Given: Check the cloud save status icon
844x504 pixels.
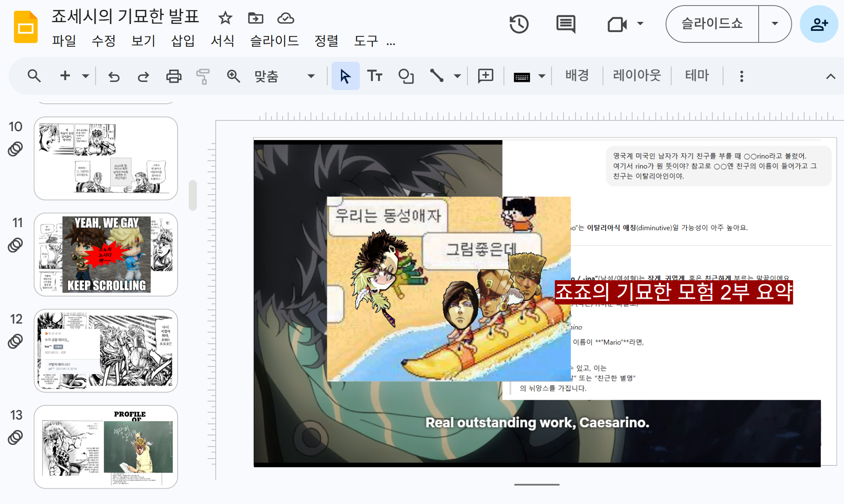Looking at the screenshot, I should point(286,18).
